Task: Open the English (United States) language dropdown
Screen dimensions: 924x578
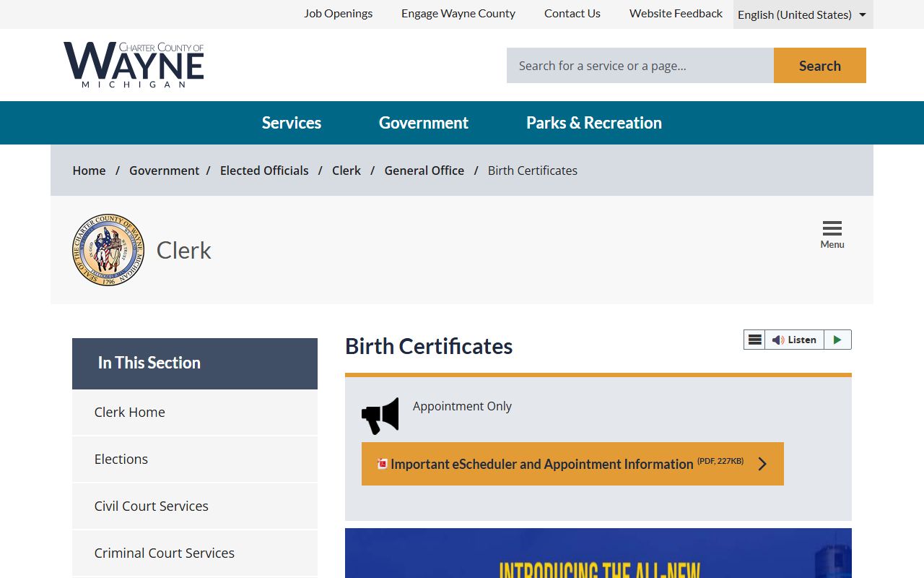Action: point(803,14)
